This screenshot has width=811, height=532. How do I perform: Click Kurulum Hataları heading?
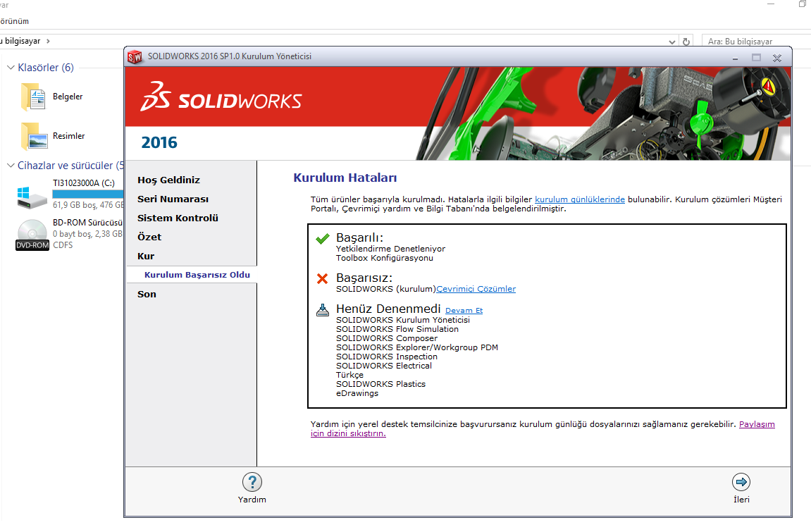click(x=345, y=178)
